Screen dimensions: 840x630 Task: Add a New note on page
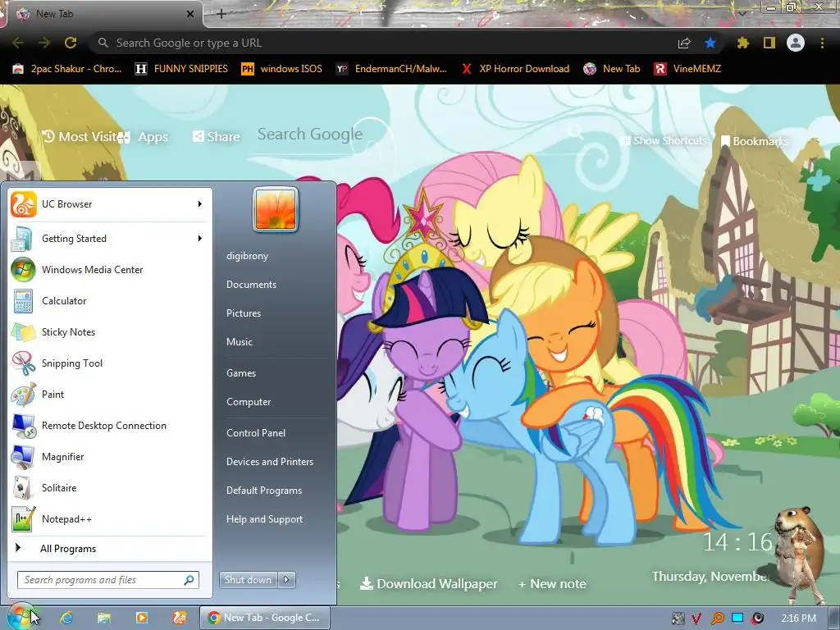pos(552,584)
